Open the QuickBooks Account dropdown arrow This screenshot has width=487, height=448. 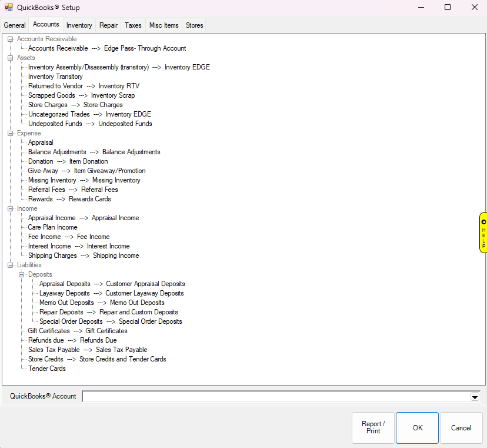(475, 397)
